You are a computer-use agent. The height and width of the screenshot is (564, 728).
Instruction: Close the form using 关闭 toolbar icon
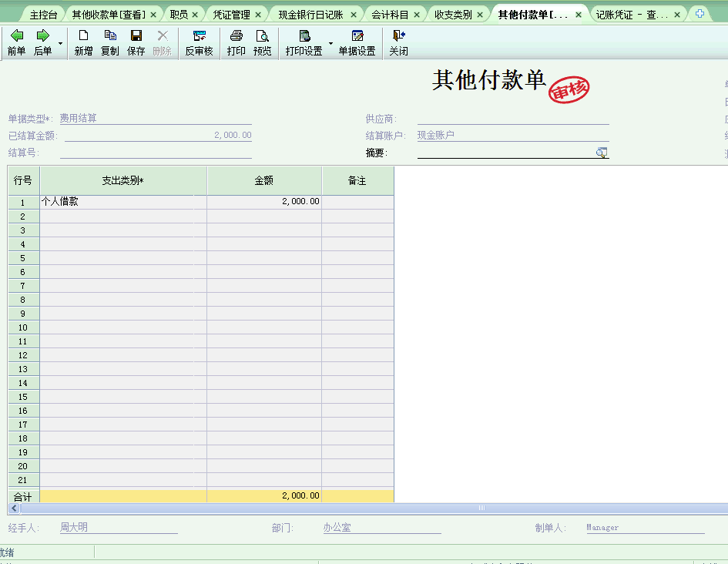coord(398,42)
